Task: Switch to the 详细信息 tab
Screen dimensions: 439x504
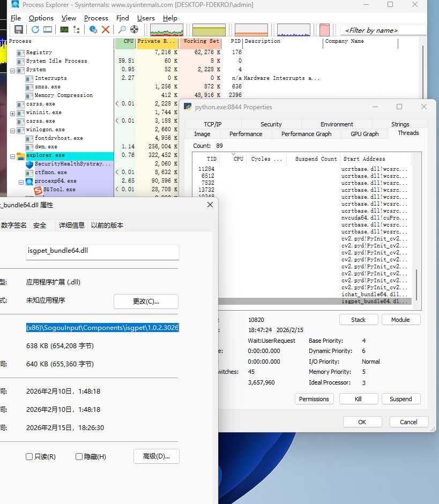Action: click(71, 225)
